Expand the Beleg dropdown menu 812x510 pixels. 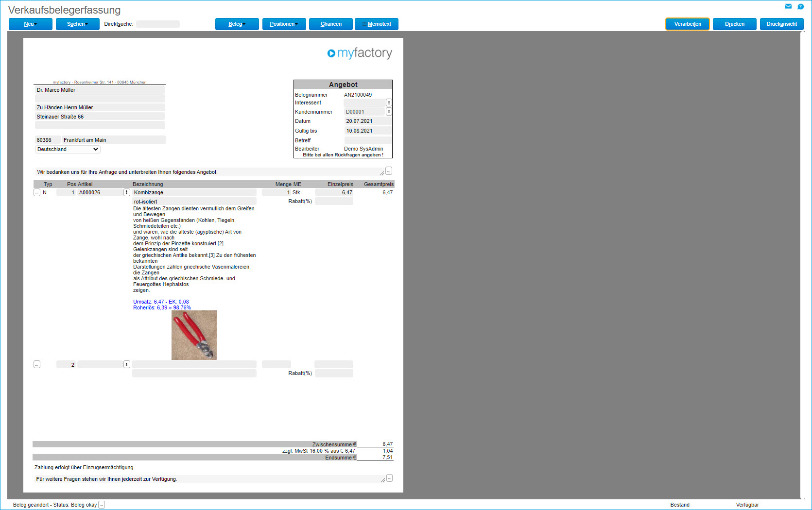point(237,24)
